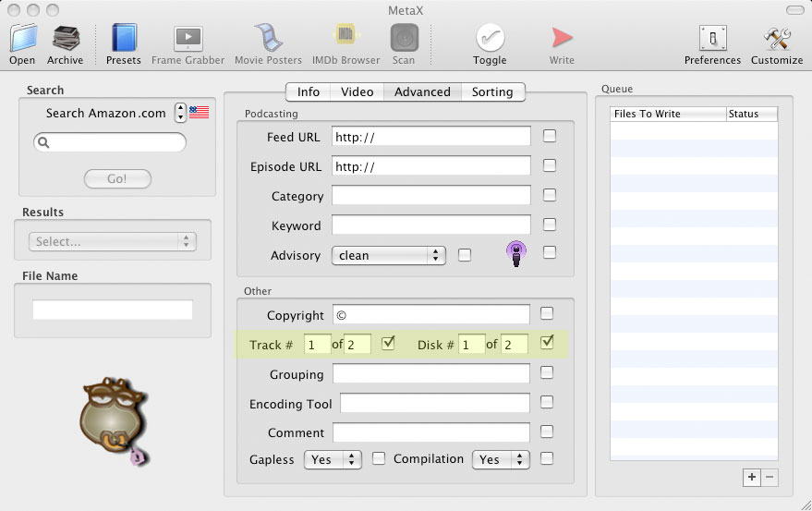This screenshot has height=511, width=812.
Task: Open Preferences from the toolbar
Action: (x=712, y=39)
